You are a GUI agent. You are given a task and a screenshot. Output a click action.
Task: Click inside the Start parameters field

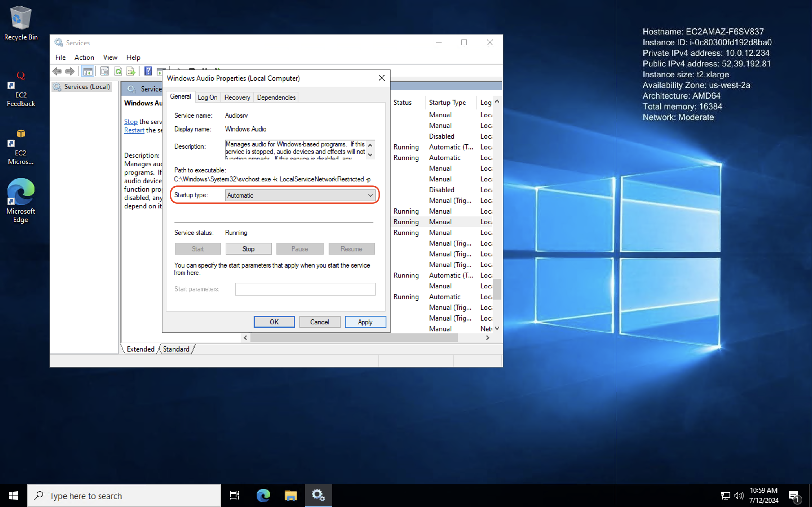(x=305, y=289)
